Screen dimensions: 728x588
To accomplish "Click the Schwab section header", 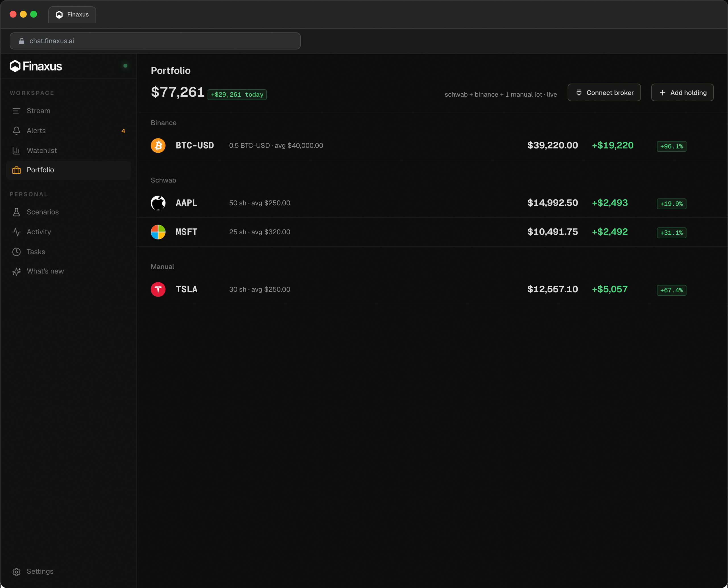I will [163, 180].
